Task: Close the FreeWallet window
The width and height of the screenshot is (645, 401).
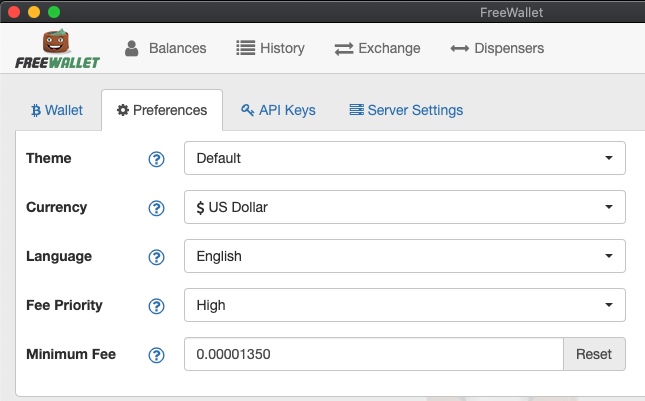Action: (14, 12)
